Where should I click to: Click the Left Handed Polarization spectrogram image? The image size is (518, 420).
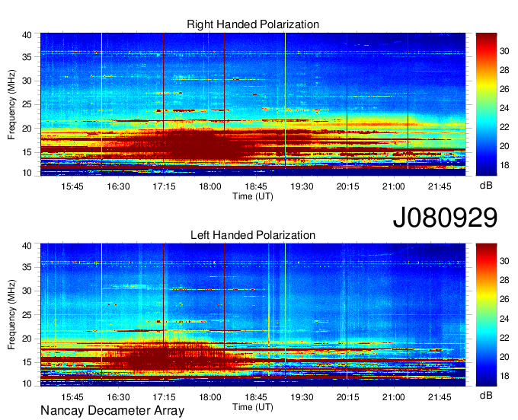(x=253, y=315)
